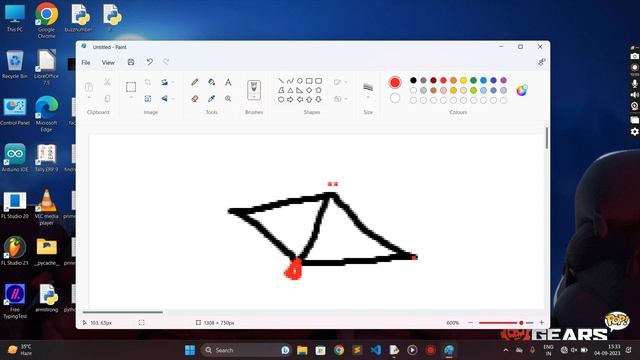Pick the Line shape
Image resolution: width=640 pixels, height=360 pixels.
point(281,81)
